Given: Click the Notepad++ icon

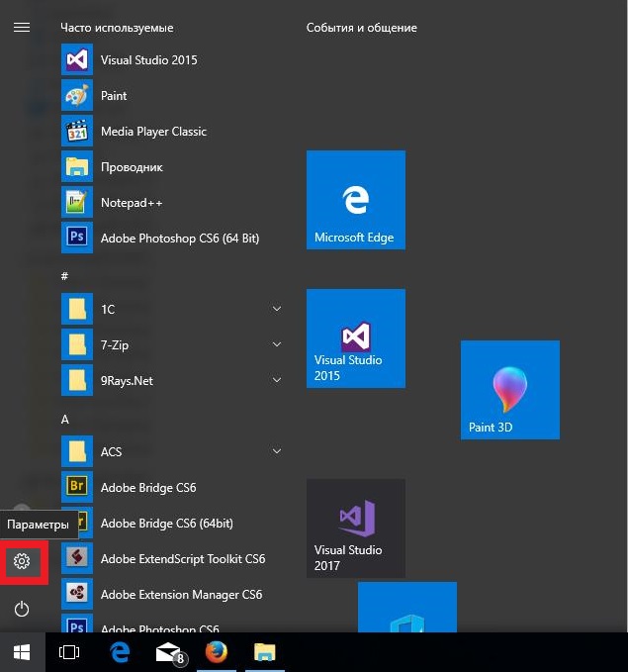Looking at the screenshot, I should click(77, 202).
